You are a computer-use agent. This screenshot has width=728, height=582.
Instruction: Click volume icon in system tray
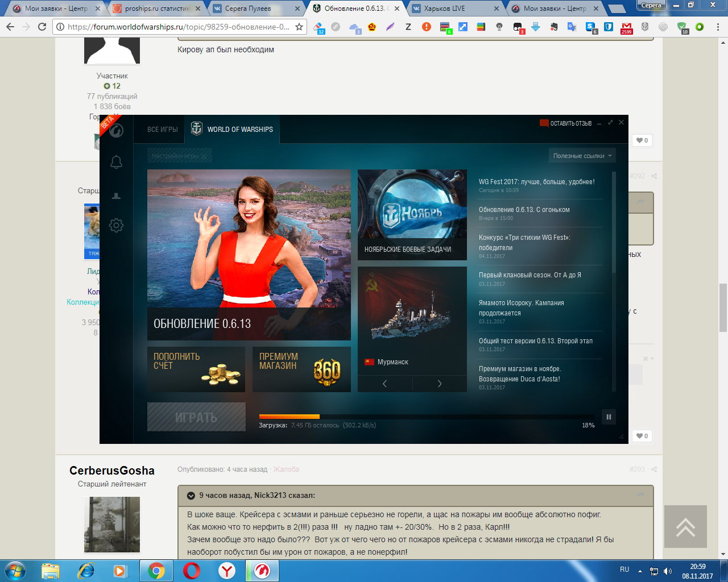(x=668, y=571)
